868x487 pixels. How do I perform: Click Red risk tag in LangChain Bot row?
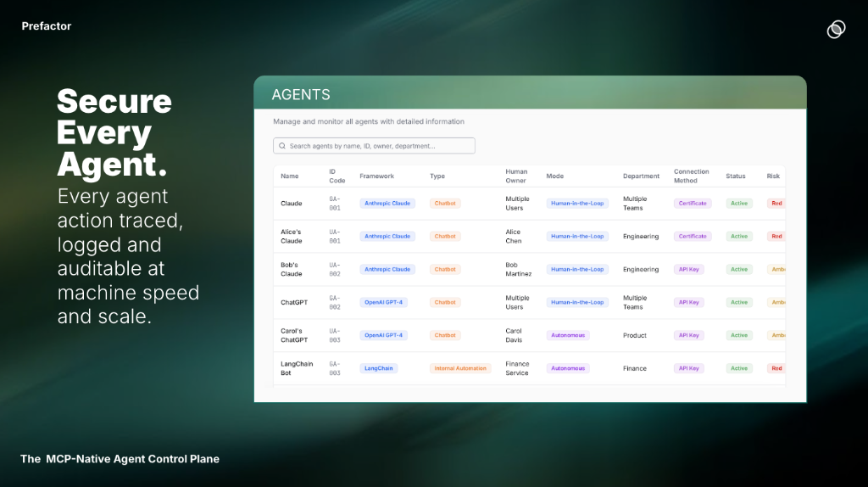pos(776,368)
